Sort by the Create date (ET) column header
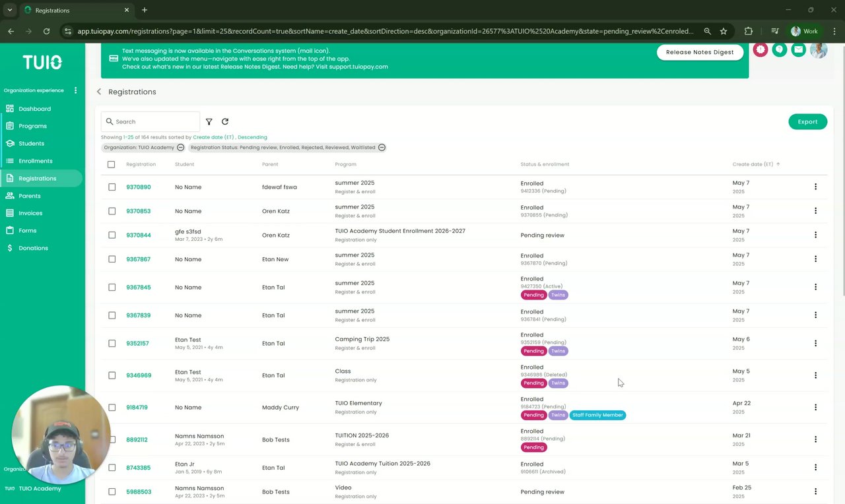Image resolution: width=845 pixels, height=504 pixels. [x=753, y=164]
